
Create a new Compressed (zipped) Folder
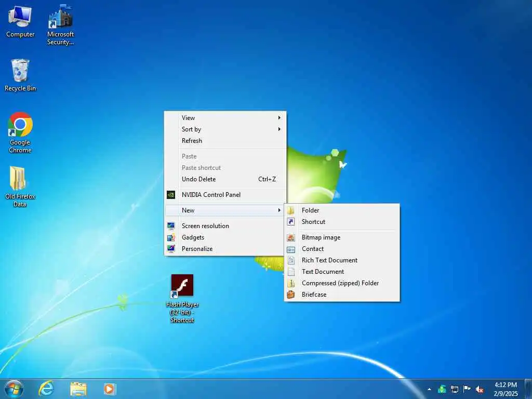(342, 283)
